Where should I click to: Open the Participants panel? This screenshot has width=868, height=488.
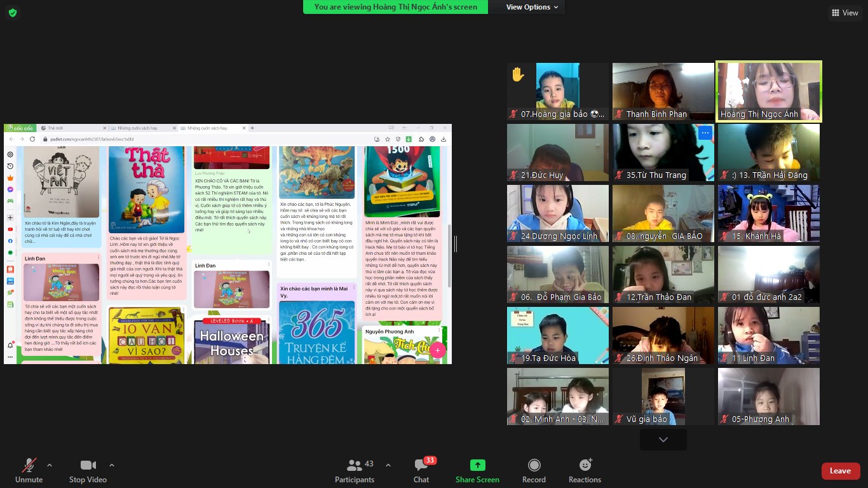click(x=355, y=471)
